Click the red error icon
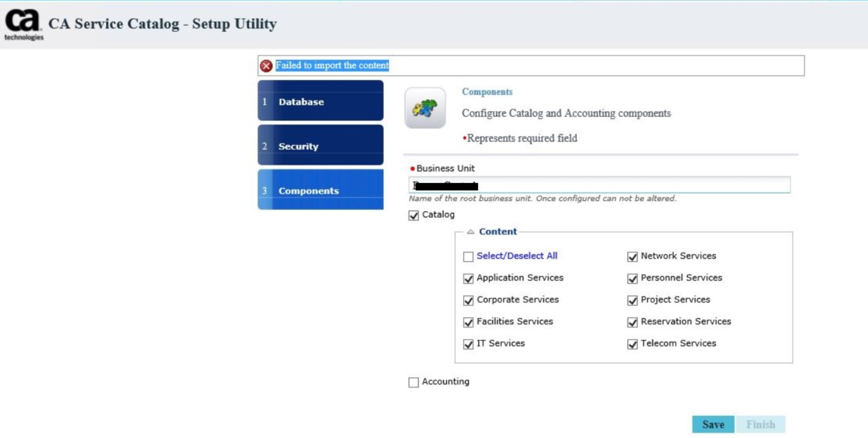The height and width of the screenshot is (438, 868). click(266, 65)
